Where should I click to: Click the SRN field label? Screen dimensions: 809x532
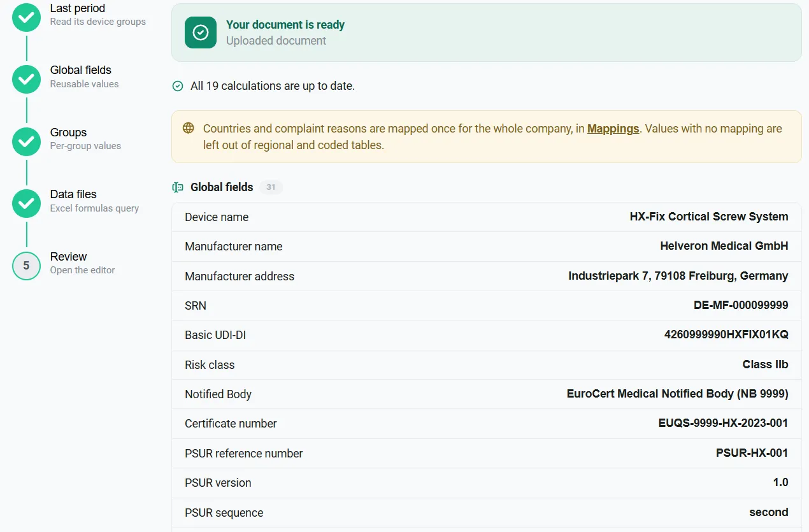tap(196, 306)
